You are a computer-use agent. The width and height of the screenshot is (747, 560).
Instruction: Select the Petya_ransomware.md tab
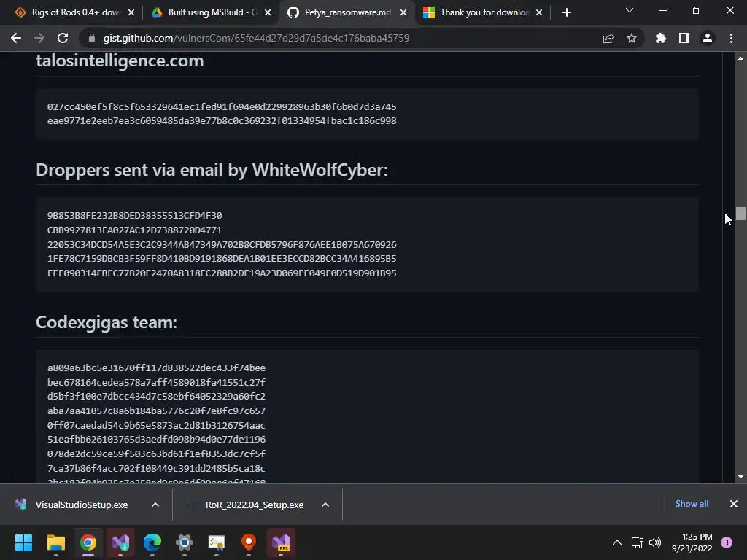347,12
